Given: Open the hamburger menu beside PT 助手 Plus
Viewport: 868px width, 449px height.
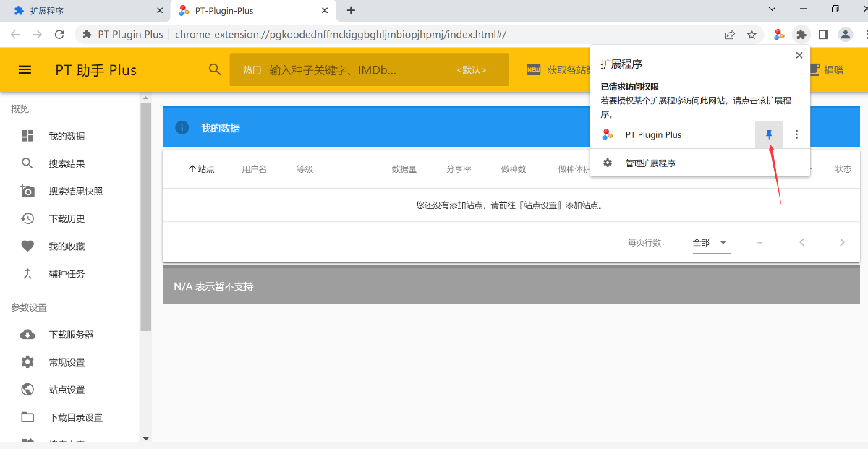Looking at the screenshot, I should pyautogui.click(x=25, y=69).
